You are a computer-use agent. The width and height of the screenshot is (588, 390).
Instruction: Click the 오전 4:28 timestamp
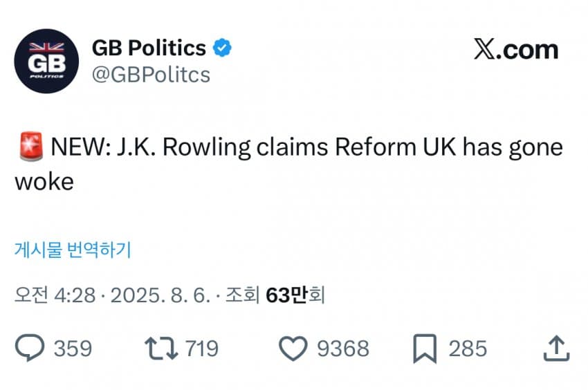tap(53, 295)
